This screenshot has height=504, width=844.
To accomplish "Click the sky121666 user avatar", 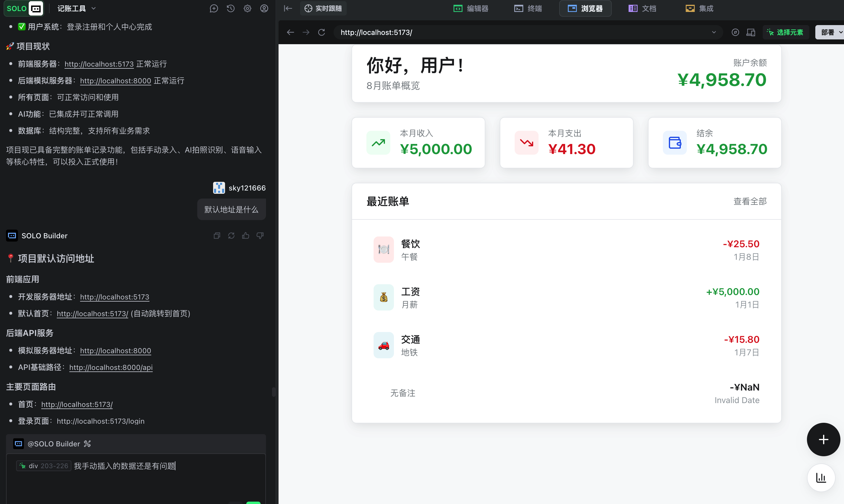I will [x=219, y=188].
